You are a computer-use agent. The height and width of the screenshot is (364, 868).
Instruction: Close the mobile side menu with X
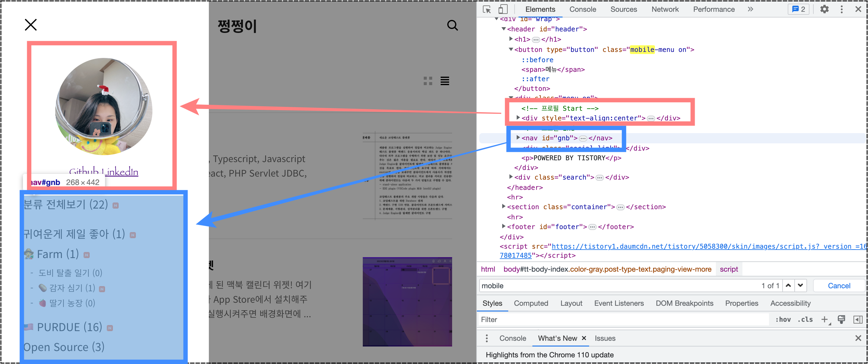pos(31,25)
